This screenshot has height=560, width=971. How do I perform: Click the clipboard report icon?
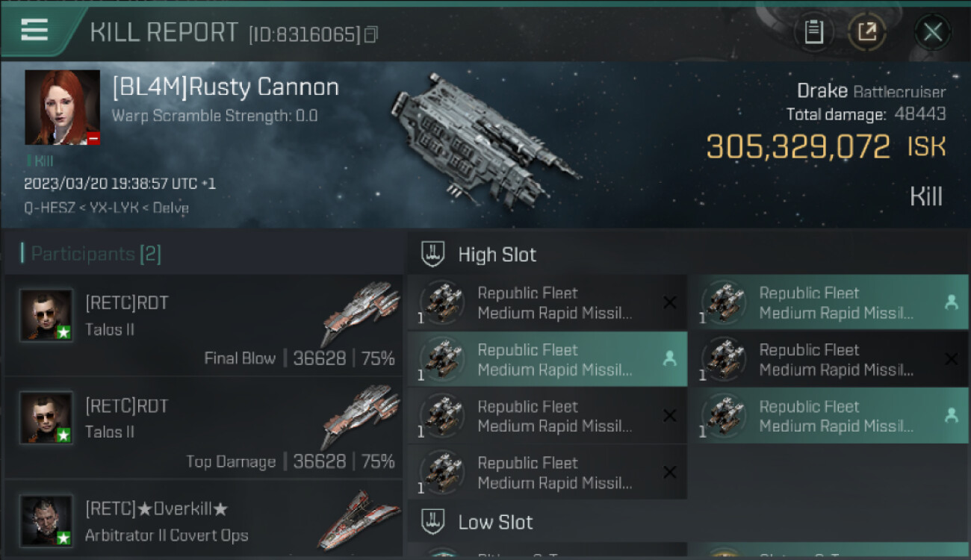[x=813, y=32]
